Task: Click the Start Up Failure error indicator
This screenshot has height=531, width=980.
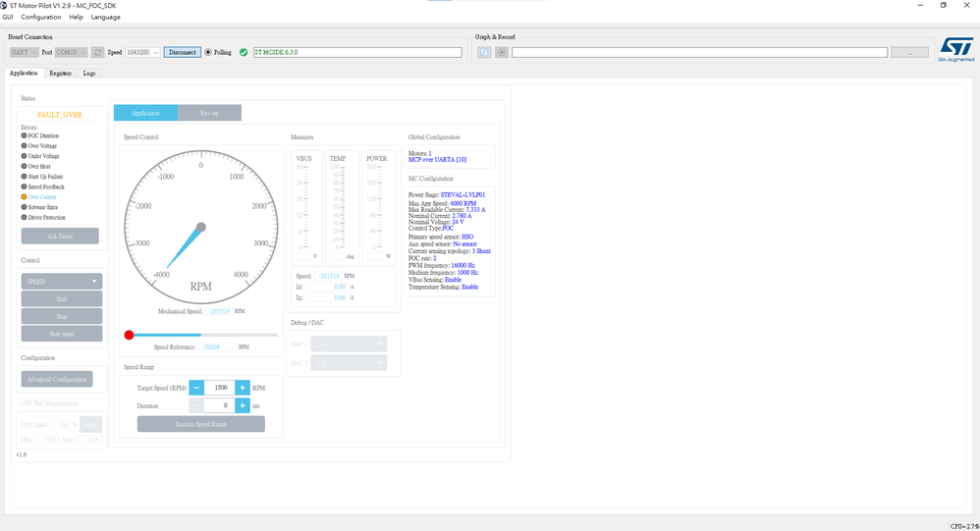Action: pos(25,176)
